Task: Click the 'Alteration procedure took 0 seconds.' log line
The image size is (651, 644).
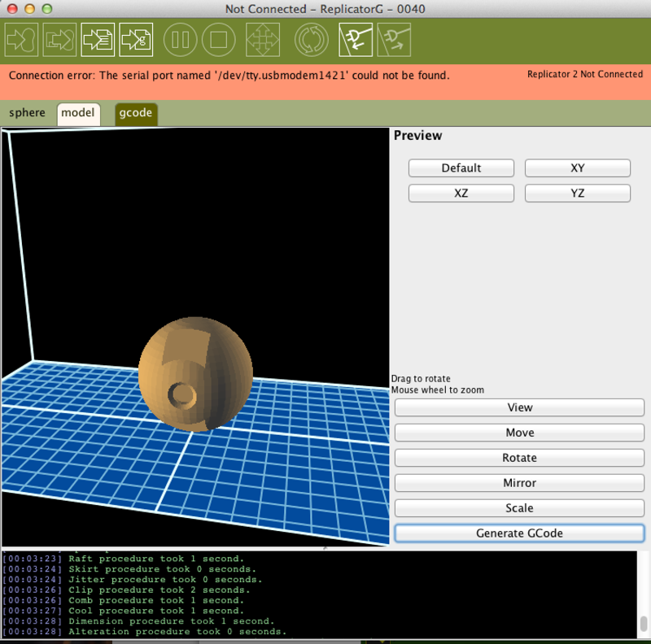Action: pos(145,632)
